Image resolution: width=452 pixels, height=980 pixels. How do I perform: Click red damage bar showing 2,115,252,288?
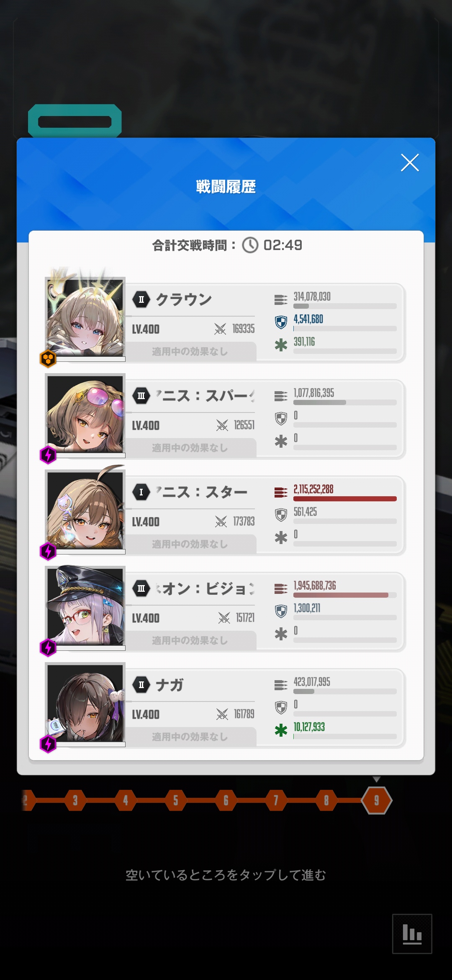[345, 499]
